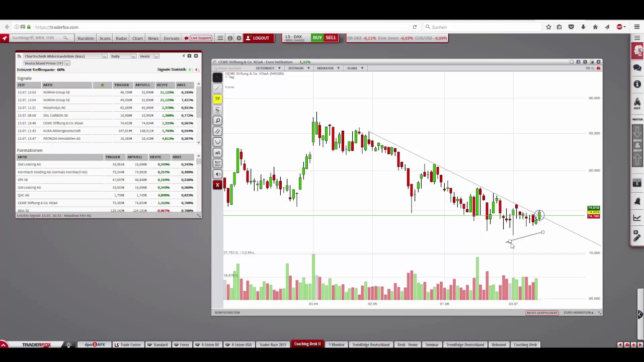Select the PATRIZIA Immobilien AG row

pos(106,139)
